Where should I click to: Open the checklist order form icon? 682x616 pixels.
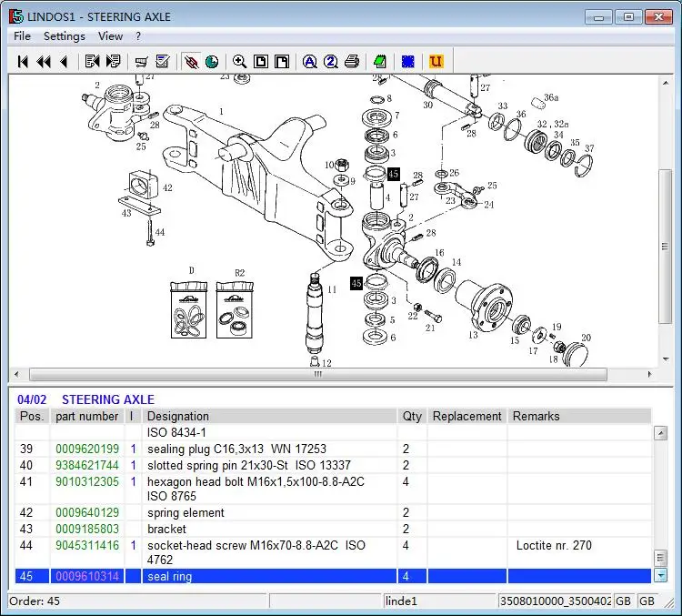point(163,61)
